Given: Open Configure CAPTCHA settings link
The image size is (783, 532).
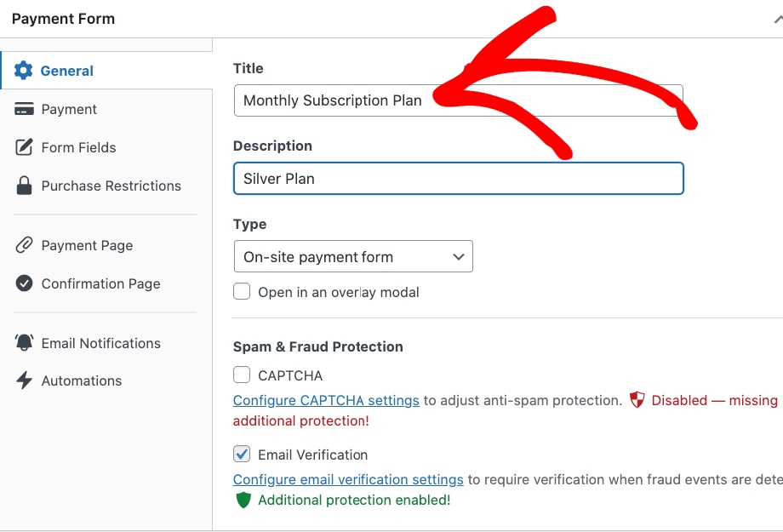Looking at the screenshot, I should point(326,400).
